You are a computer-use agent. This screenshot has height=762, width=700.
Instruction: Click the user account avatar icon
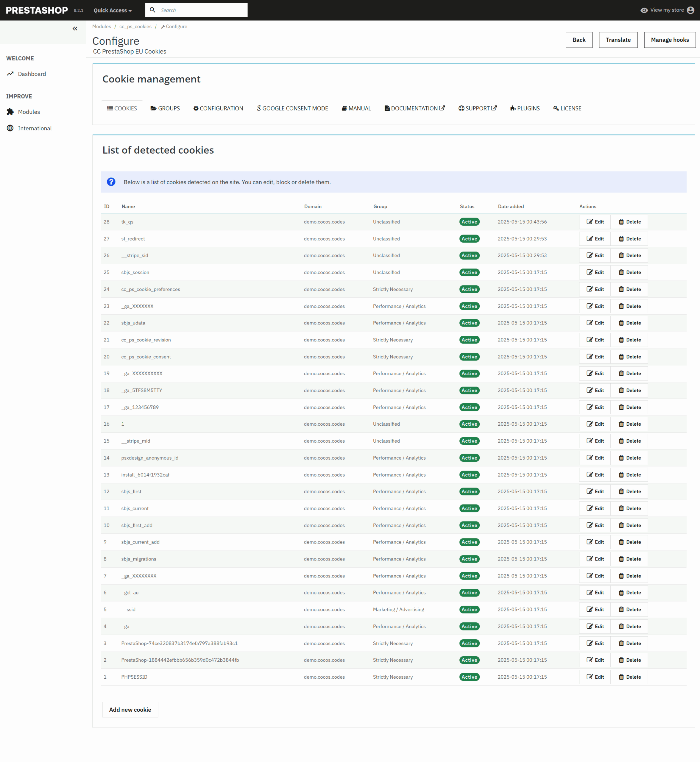690,10
